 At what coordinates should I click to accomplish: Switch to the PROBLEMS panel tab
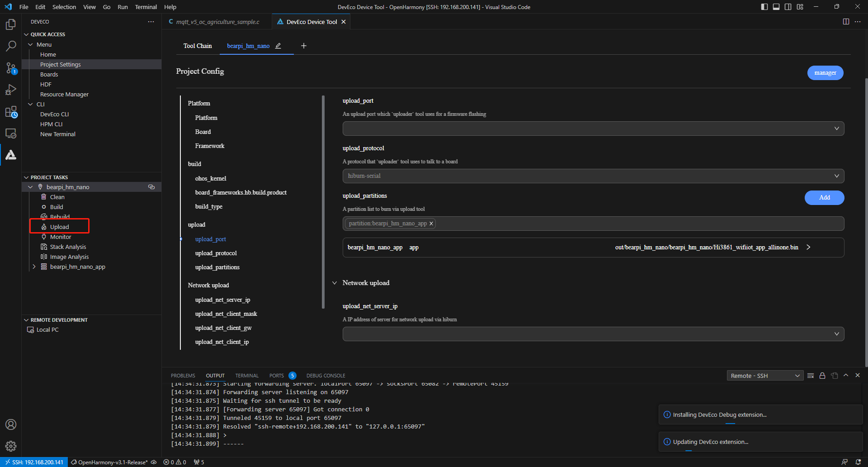[183, 376]
